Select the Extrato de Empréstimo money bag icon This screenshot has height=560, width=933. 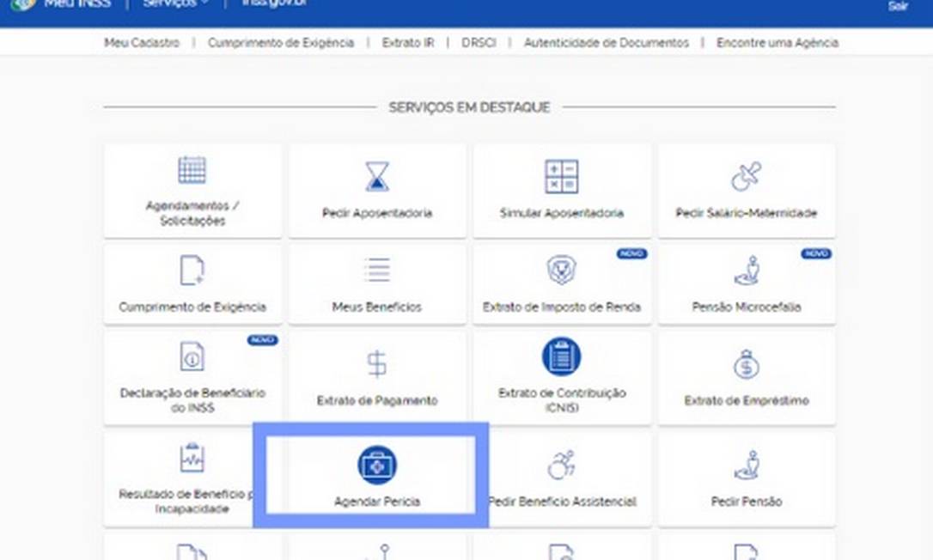click(746, 364)
